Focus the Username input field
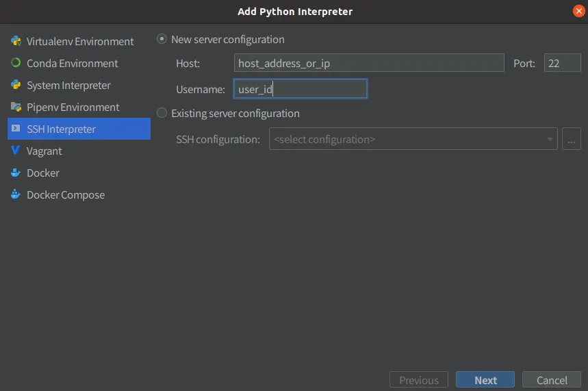The image size is (588, 391). point(300,89)
